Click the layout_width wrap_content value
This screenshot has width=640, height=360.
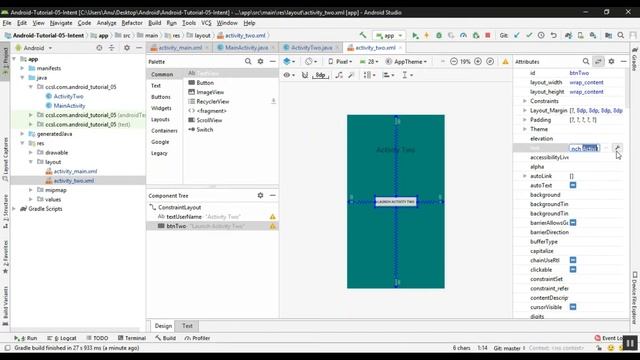tap(587, 82)
